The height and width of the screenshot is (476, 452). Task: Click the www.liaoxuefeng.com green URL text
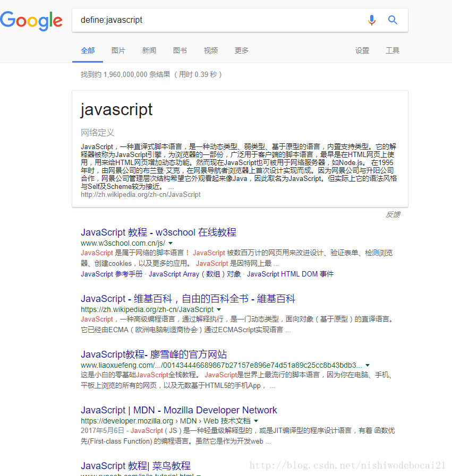point(221,365)
